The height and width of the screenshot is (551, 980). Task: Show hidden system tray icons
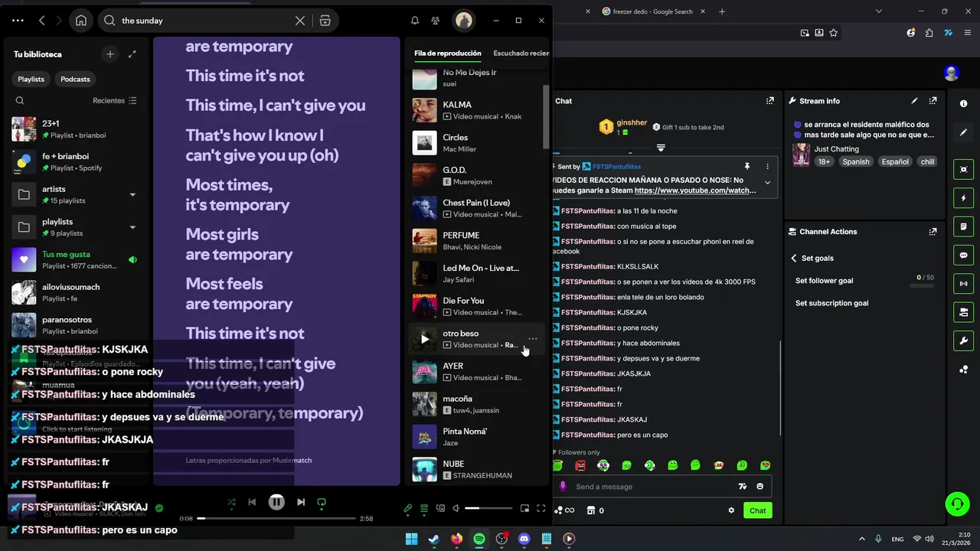(861, 539)
